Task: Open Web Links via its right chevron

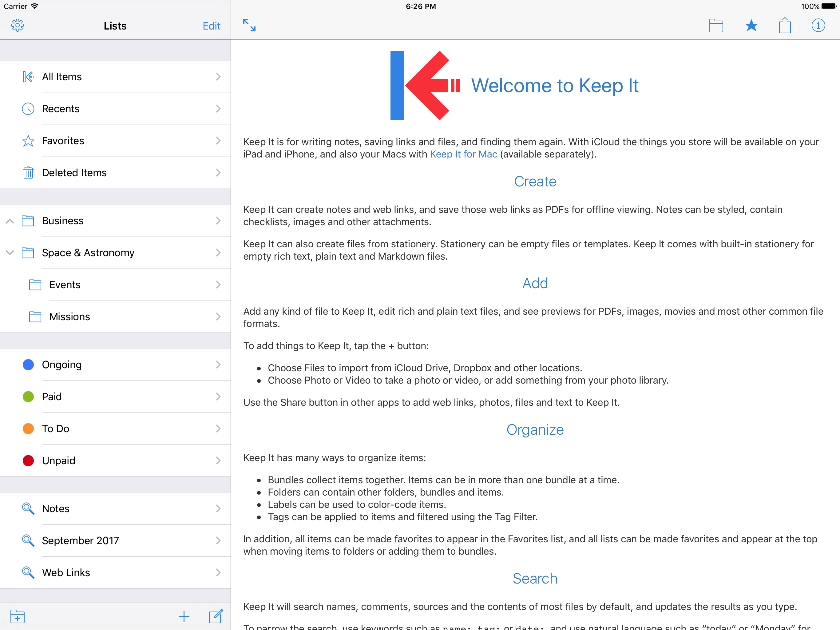Action: point(218,572)
